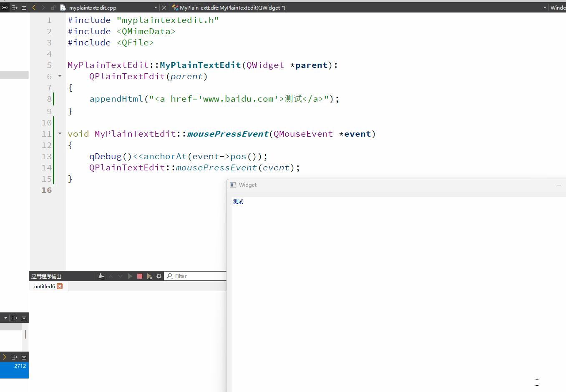Run the project using green play icon
This screenshot has width=566, height=392.
(130, 276)
